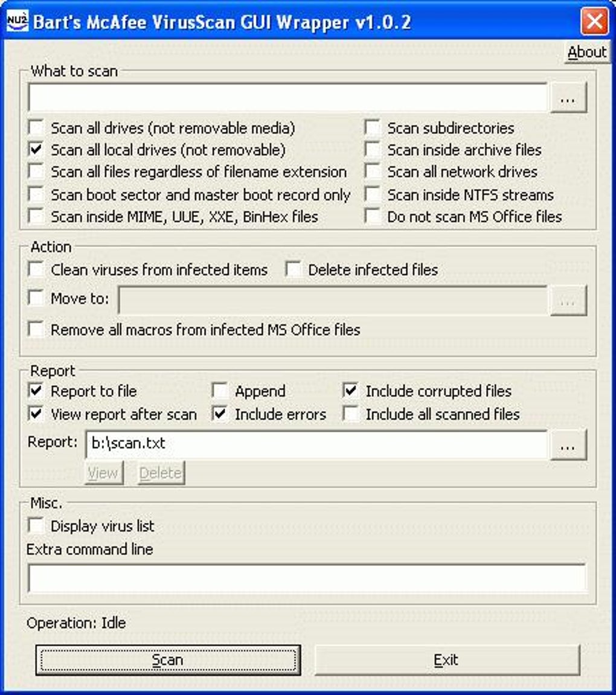
Task: Start the Scan button
Action: pos(168,660)
